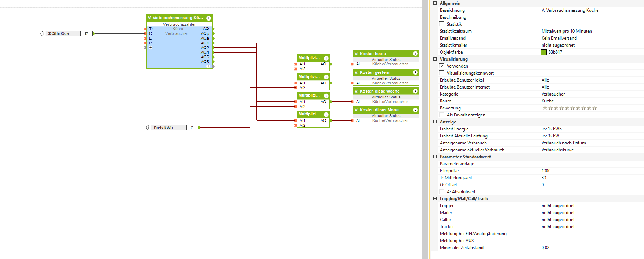The width and height of the screenshot is (644, 259).
Task: Collapse the Allgemein section
Action: click(435, 3)
